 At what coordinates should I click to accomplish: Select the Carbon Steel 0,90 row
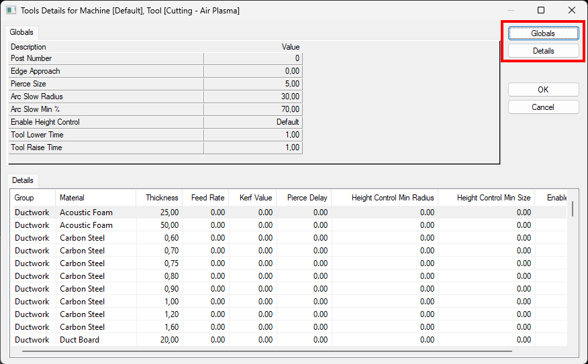click(x=290, y=289)
